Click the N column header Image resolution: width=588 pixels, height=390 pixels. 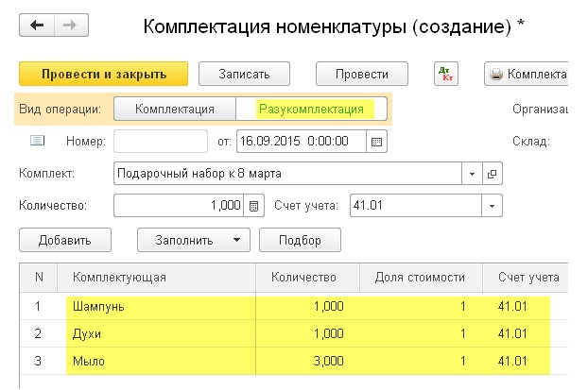point(39,278)
